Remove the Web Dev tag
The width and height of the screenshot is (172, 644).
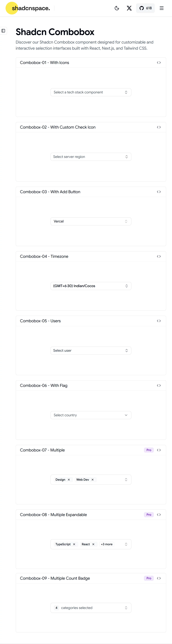point(92,480)
